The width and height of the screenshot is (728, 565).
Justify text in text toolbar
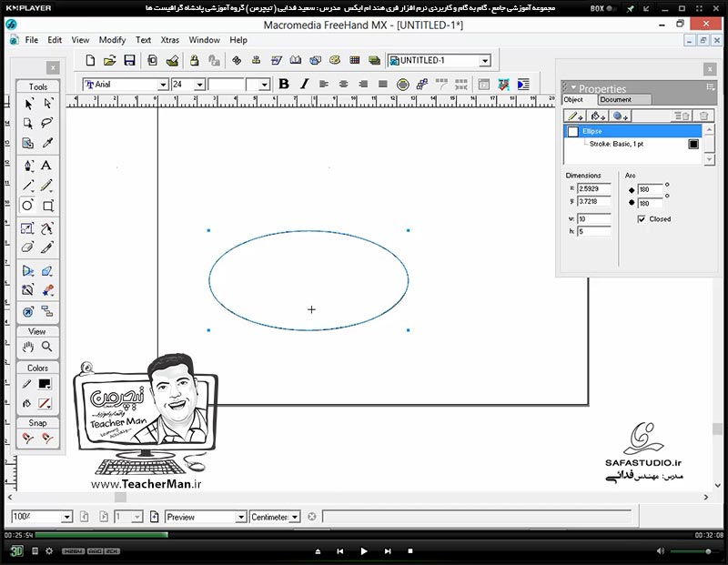point(383,84)
